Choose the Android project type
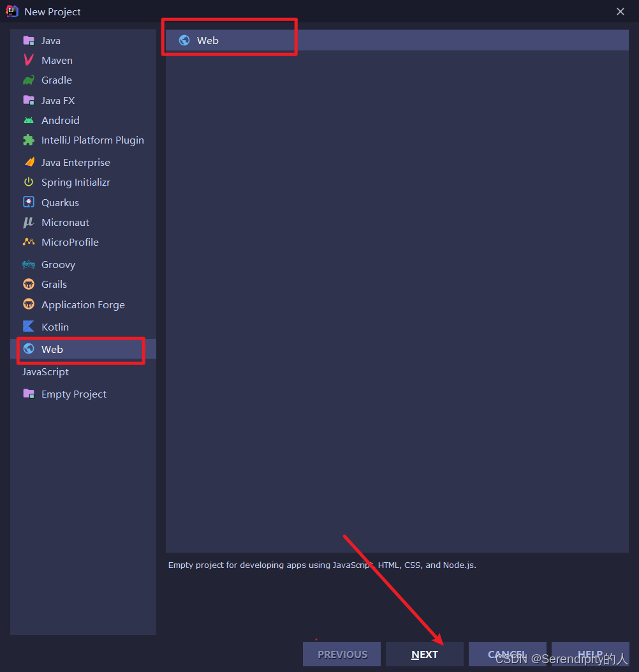 [x=60, y=120]
